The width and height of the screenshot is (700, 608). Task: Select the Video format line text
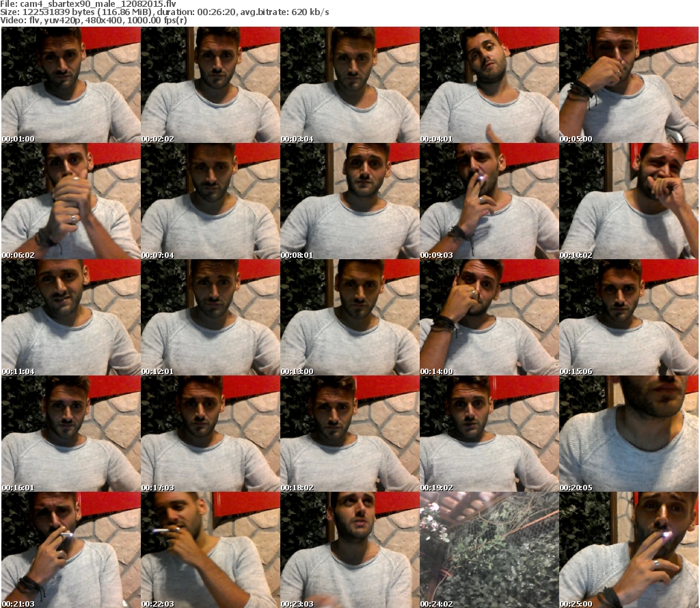point(93,21)
